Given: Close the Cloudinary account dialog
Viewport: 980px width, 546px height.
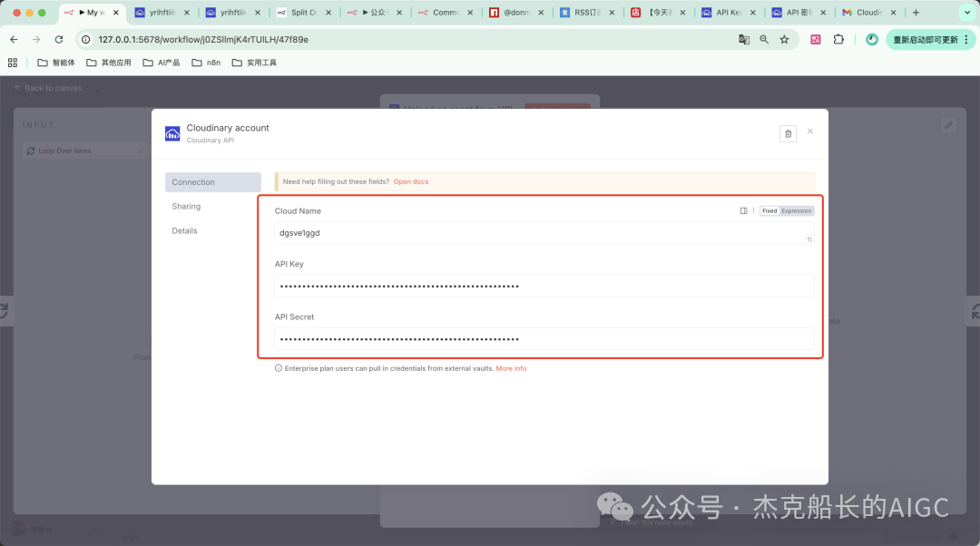Looking at the screenshot, I should [x=810, y=132].
